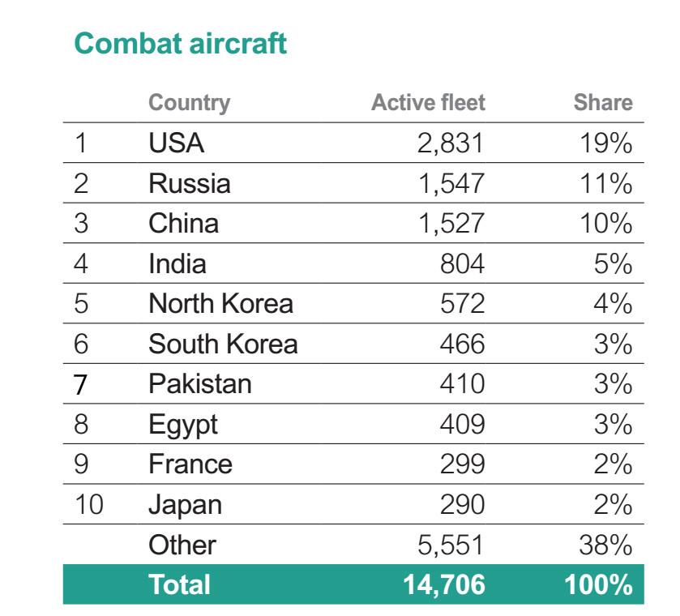680x616 pixels.
Task: Select the Country column header
Action: pos(189,103)
